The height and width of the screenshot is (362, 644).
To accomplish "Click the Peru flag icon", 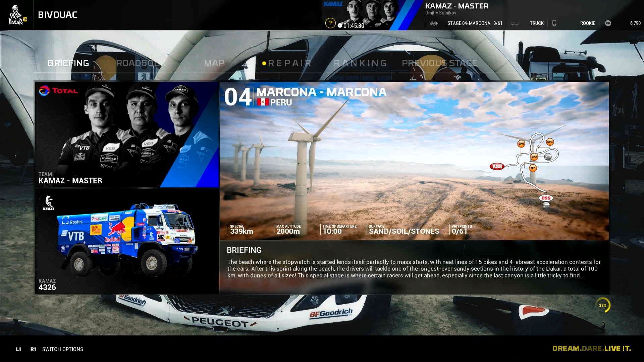I will 263,102.
